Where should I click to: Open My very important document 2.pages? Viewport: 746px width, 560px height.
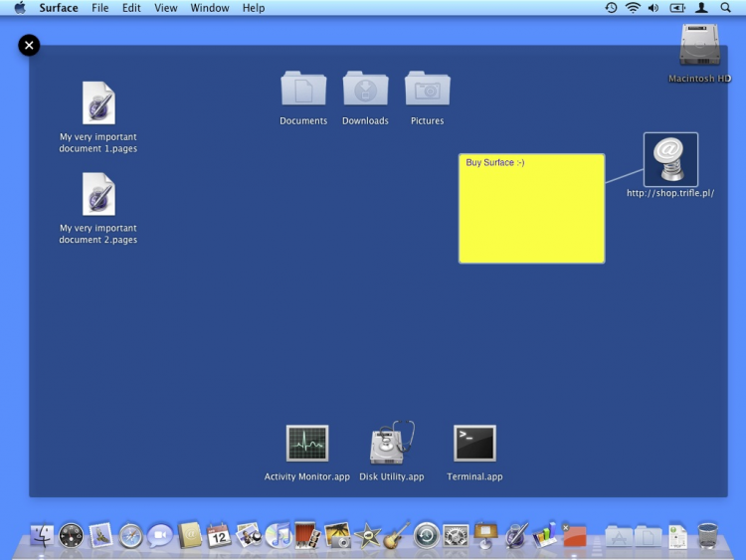98,194
